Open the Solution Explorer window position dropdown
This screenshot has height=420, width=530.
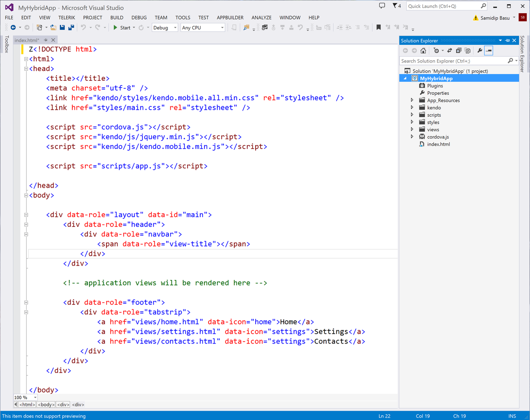(x=500, y=41)
